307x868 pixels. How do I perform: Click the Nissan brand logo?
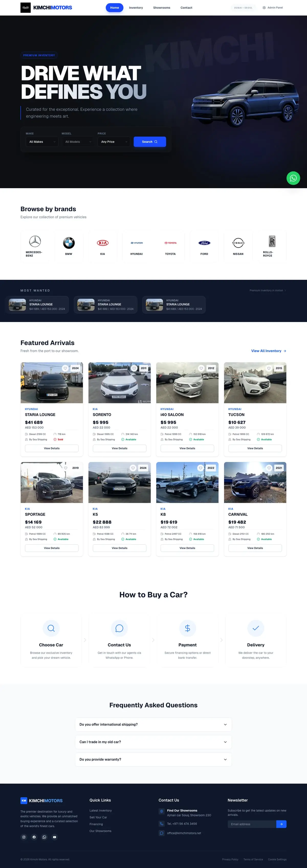(238, 243)
